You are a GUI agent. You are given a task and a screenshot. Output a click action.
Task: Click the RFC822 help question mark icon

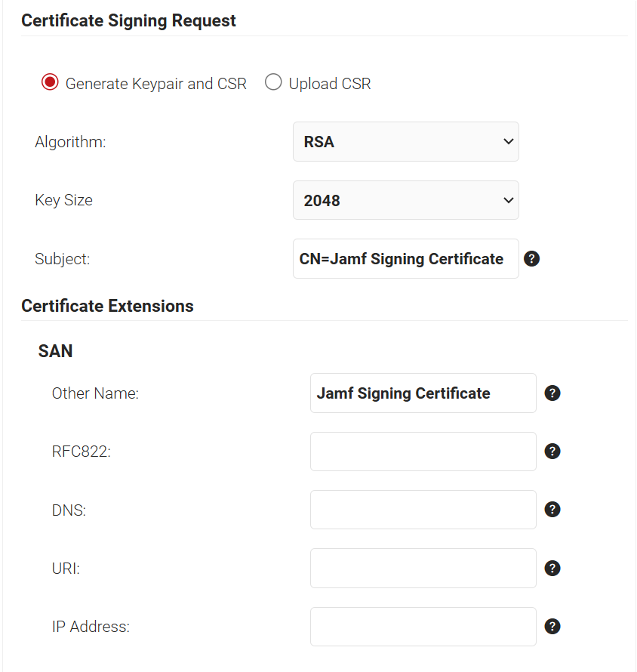(x=552, y=452)
